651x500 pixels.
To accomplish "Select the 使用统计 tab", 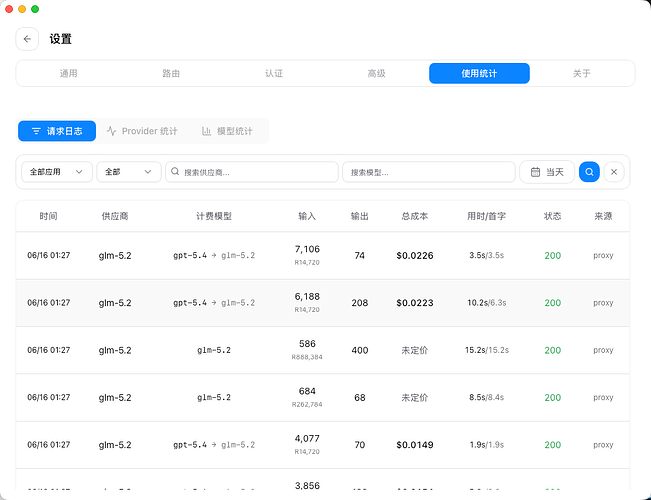I will coord(479,74).
